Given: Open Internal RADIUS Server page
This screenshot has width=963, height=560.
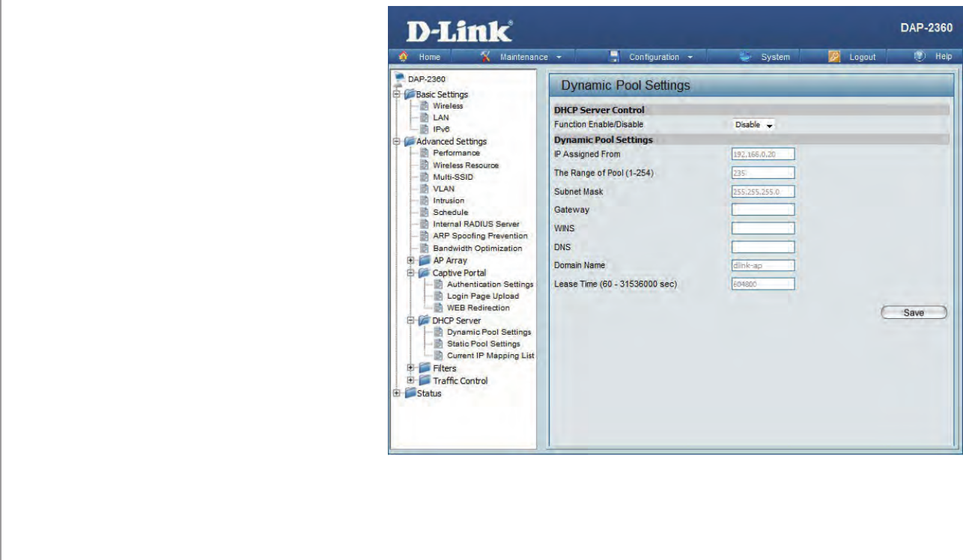Looking at the screenshot, I should point(476,224).
